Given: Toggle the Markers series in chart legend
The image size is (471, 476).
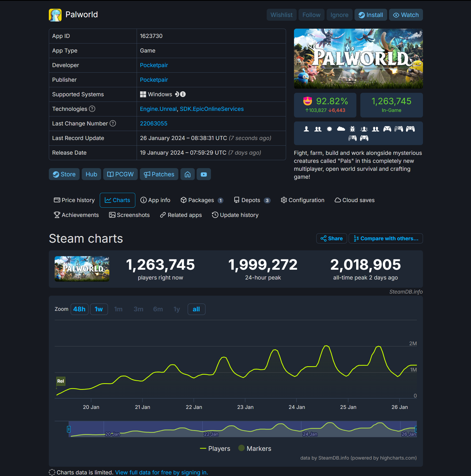Looking at the screenshot, I should tap(255, 448).
